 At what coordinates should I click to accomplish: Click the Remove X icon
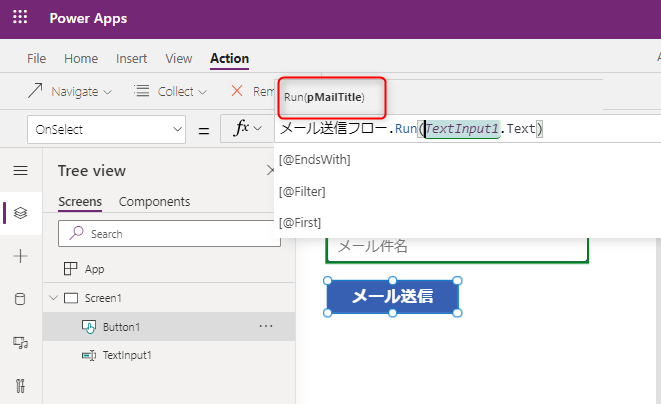[x=237, y=91]
